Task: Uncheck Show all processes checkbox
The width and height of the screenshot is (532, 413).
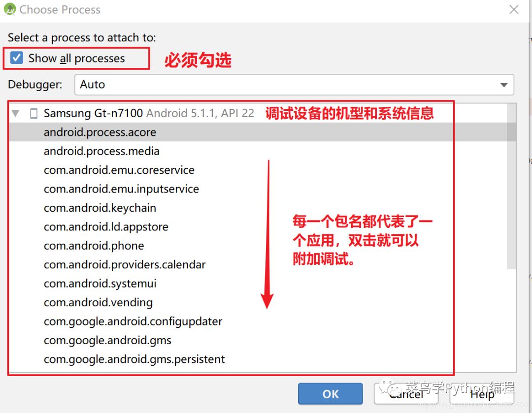Action: coord(17,58)
